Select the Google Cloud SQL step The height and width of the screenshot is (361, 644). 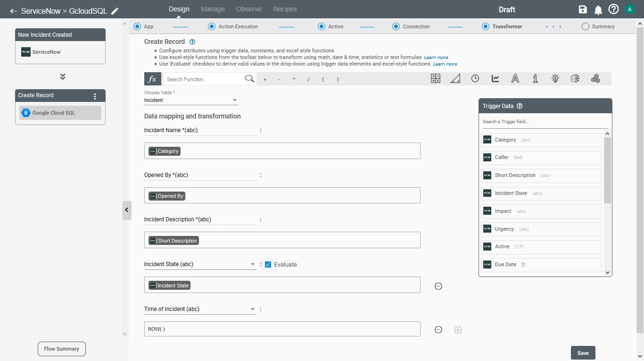[60, 113]
